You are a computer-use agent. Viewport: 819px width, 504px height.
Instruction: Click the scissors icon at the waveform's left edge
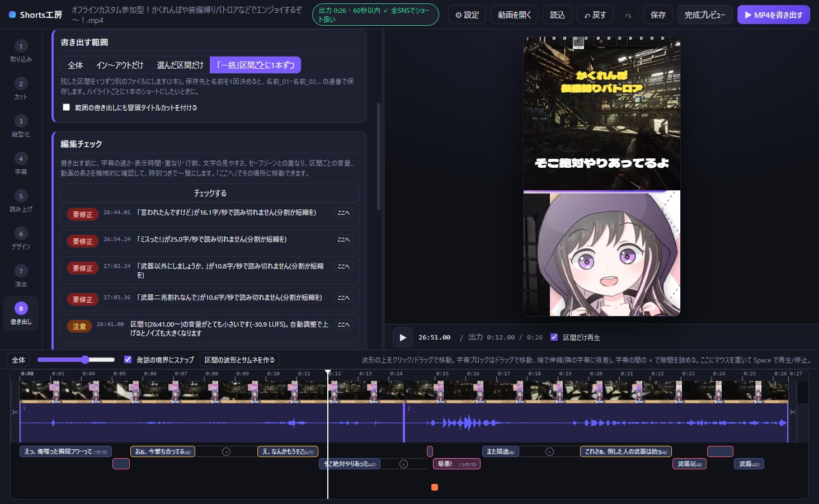[x=15, y=412]
